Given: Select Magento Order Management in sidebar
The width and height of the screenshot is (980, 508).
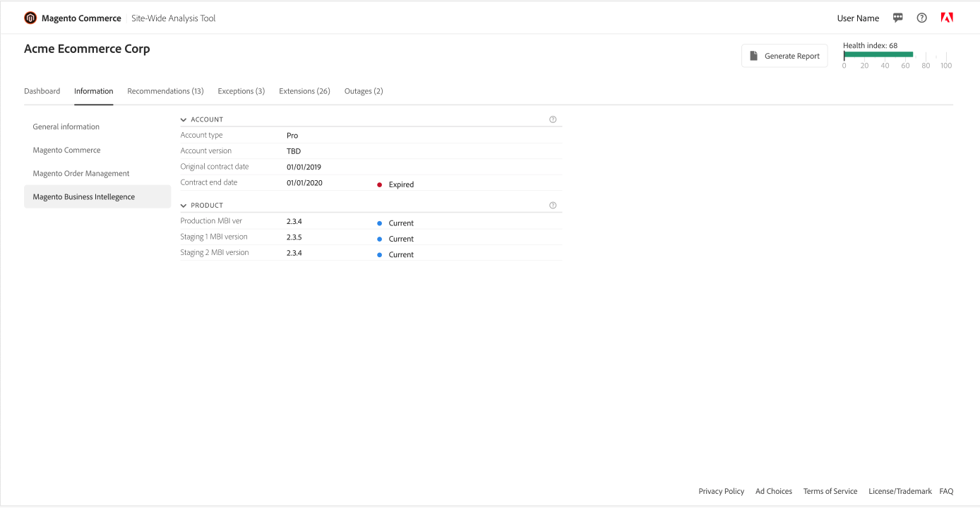Looking at the screenshot, I should pos(81,174).
